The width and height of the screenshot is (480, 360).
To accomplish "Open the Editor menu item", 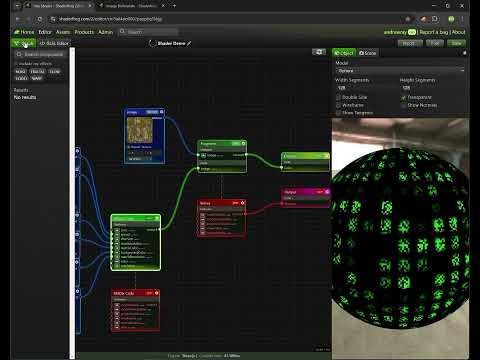I will (45, 32).
